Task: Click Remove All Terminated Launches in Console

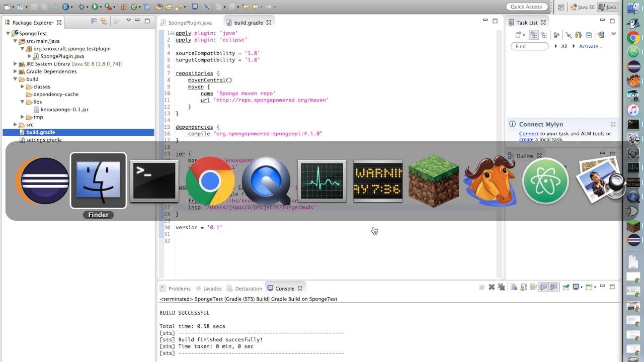Action: point(502,287)
